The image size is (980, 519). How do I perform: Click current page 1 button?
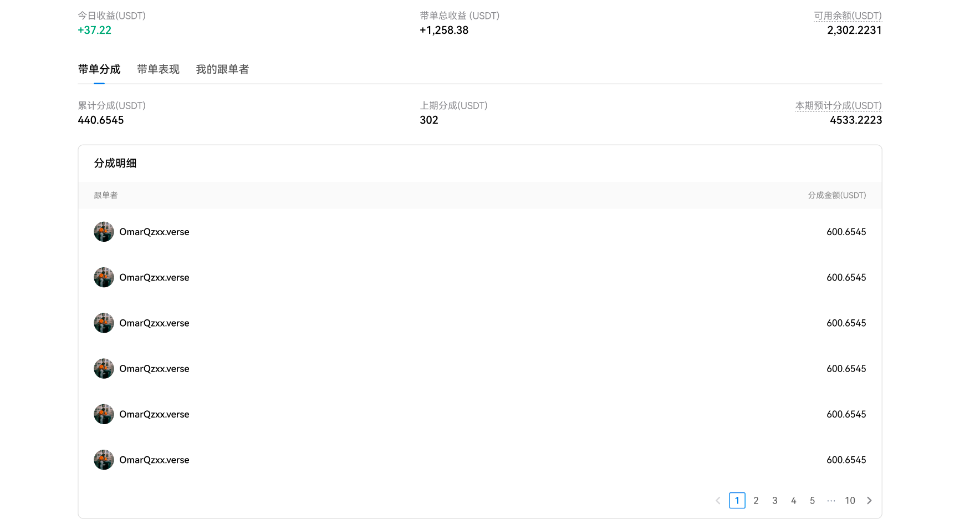tap(737, 501)
